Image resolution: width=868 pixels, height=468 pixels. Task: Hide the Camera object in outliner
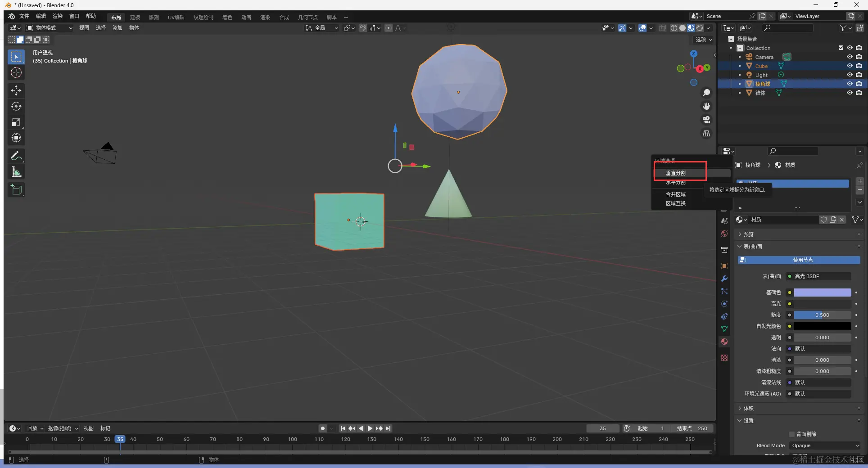point(850,57)
